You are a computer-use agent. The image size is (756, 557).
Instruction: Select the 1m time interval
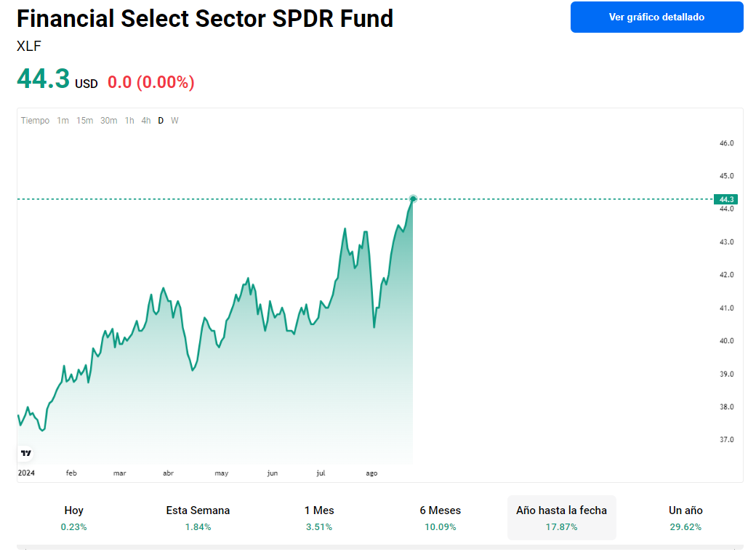click(63, 121)
